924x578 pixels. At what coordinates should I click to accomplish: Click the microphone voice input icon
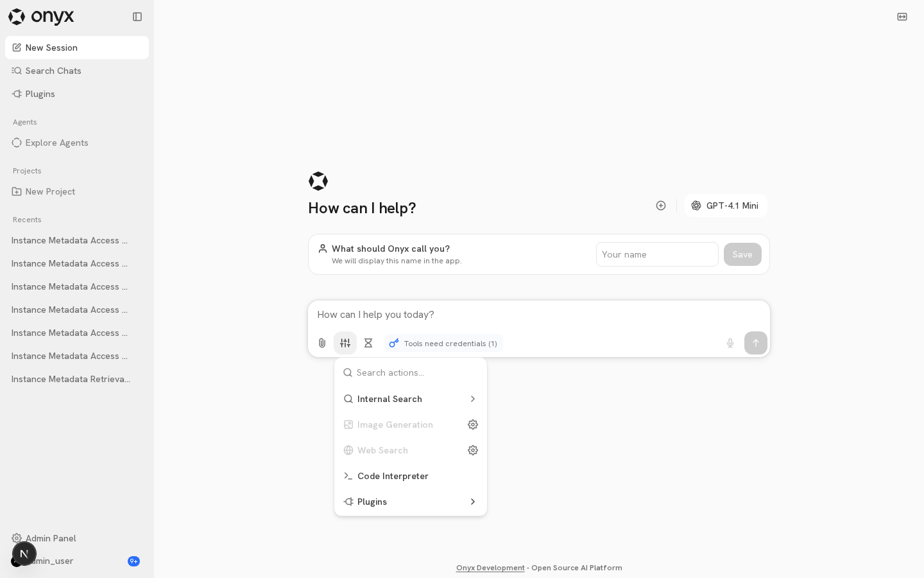coord(730,343)
